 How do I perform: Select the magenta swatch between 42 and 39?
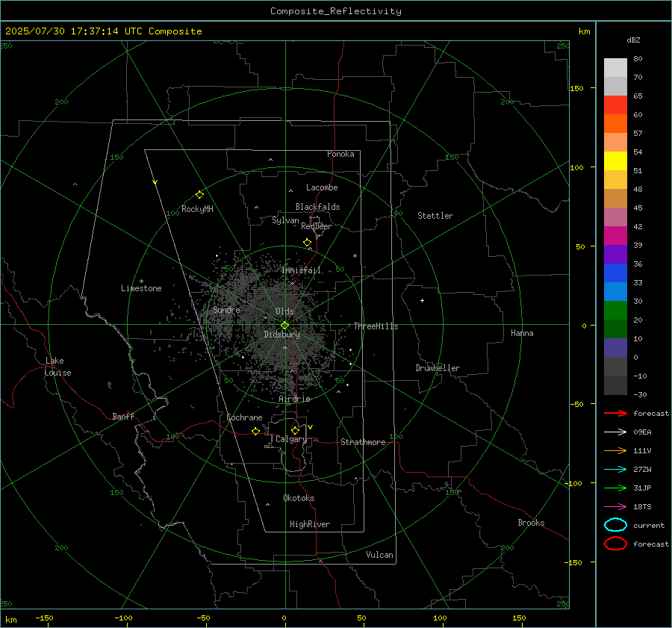[x=615, y=236]
